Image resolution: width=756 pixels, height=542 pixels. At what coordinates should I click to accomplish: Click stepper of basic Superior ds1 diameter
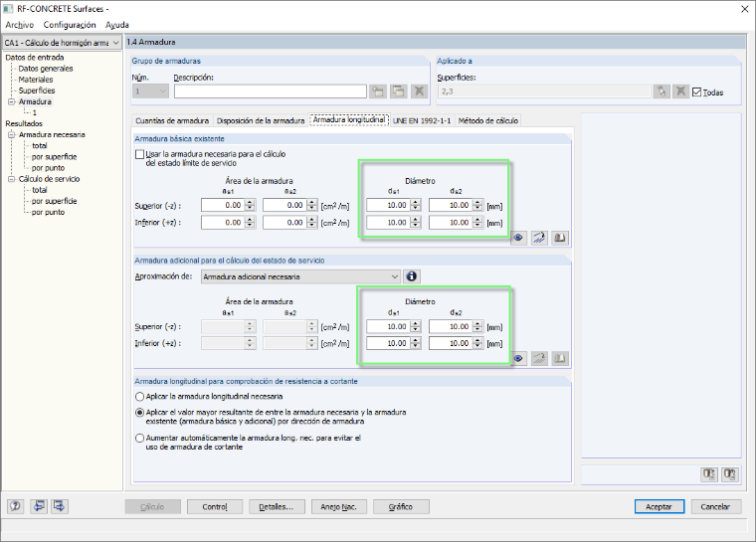416,205
